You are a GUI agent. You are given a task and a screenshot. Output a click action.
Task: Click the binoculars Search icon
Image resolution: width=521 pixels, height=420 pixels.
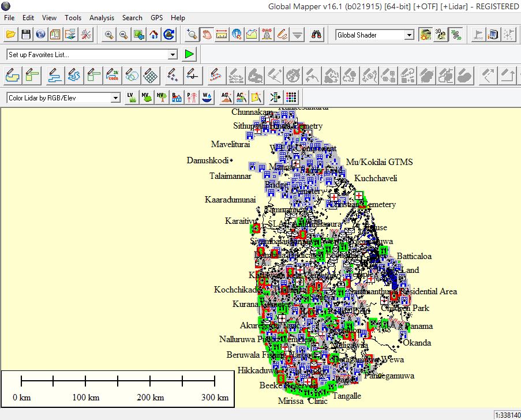coord(317,35)
